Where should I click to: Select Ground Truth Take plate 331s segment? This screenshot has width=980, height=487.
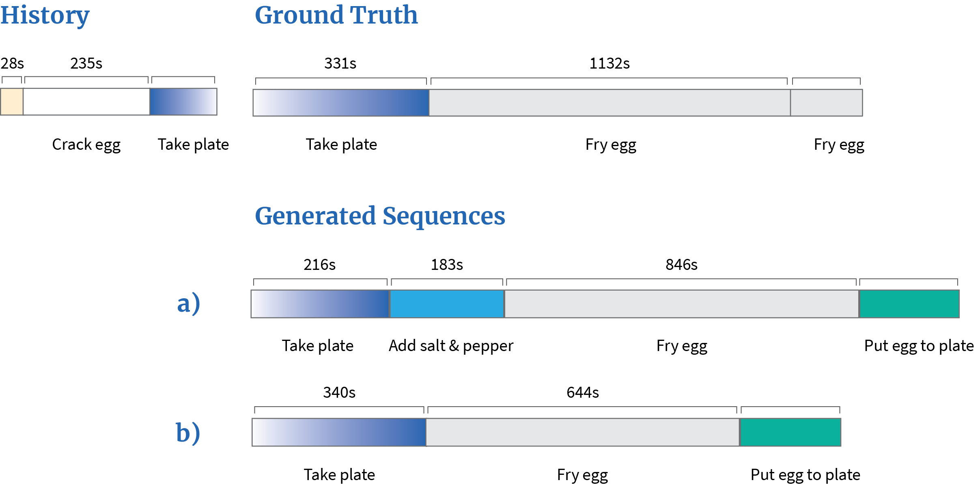click(x=341, y=103)
